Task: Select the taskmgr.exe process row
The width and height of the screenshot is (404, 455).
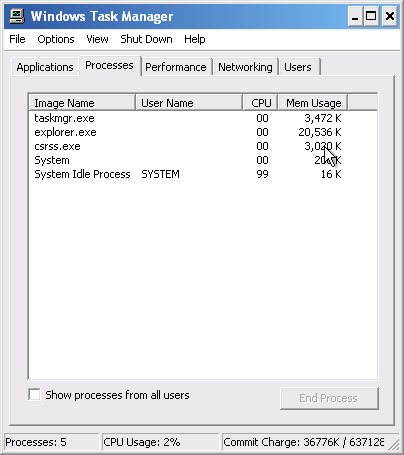Action: pyautogui.click(x=203, y=118)
